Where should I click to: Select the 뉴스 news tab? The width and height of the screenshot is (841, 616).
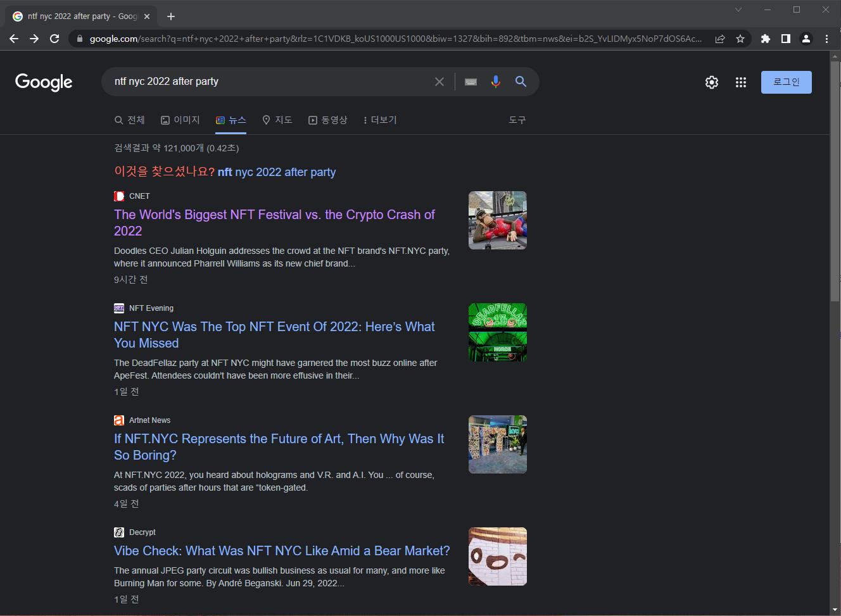coord(231,120)
